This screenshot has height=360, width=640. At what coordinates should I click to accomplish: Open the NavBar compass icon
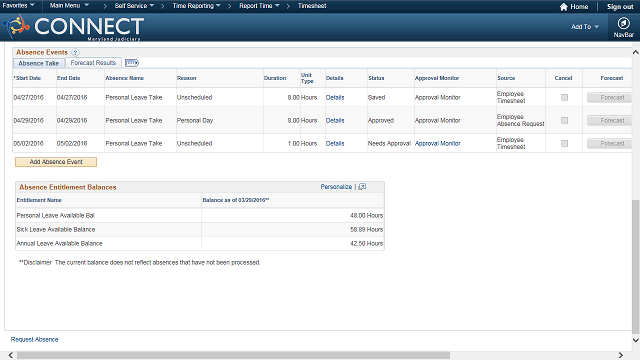[x=623, y=23]
